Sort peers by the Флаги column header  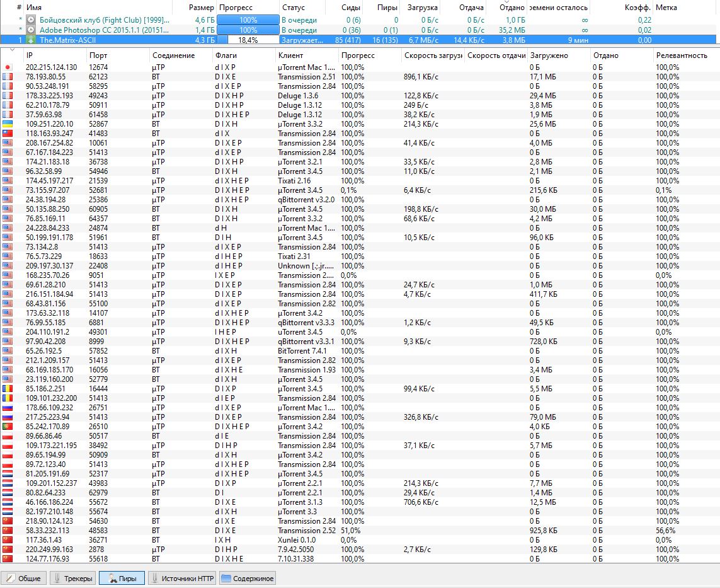coord(244,55)
